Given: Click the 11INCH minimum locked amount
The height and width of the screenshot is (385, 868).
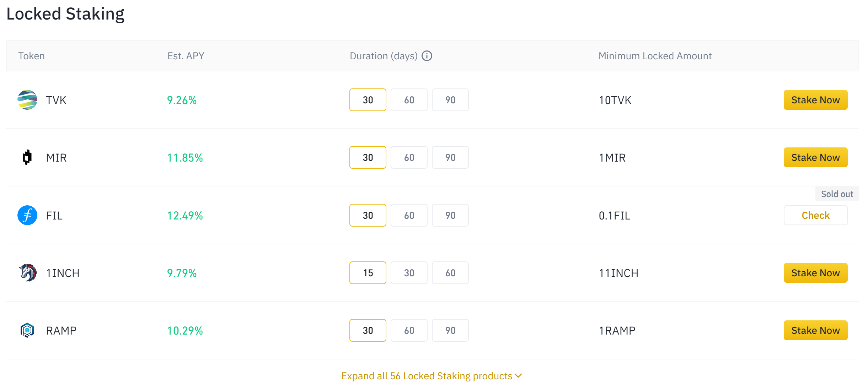Looking at the screenshot, I should (x=618, y=273).
